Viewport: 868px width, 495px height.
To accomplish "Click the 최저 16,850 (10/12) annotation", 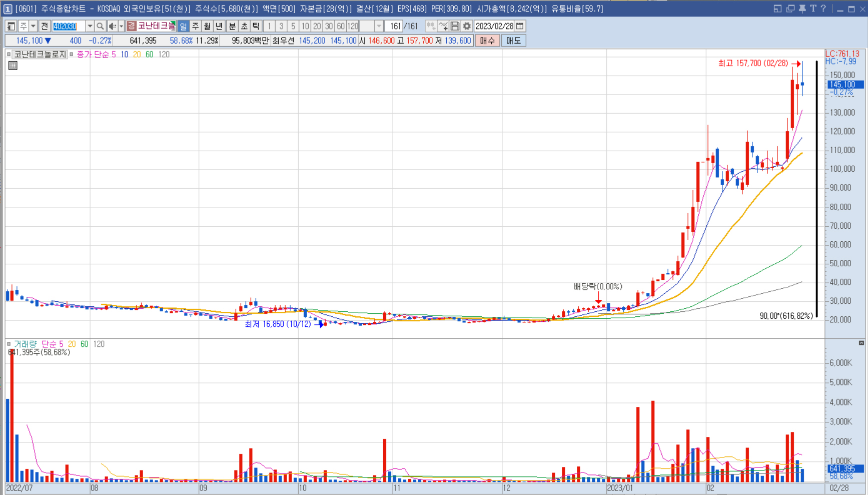I will click(x=278, y=324).
